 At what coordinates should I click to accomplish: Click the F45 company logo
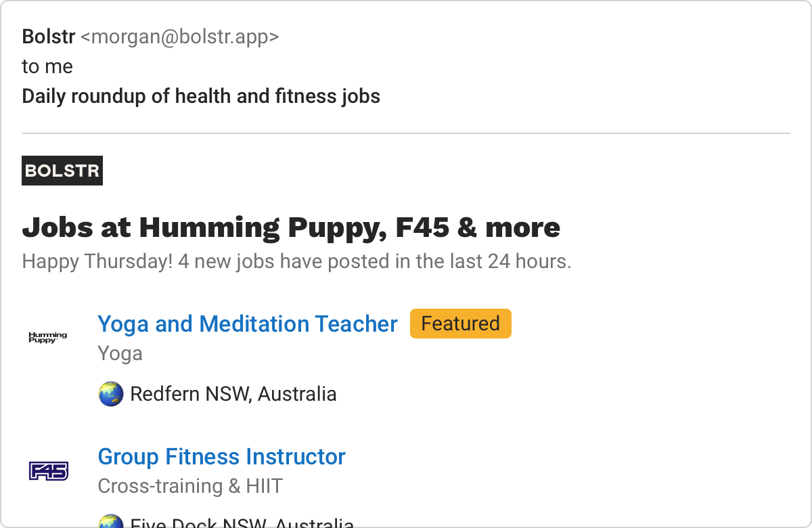coord(49,470)
